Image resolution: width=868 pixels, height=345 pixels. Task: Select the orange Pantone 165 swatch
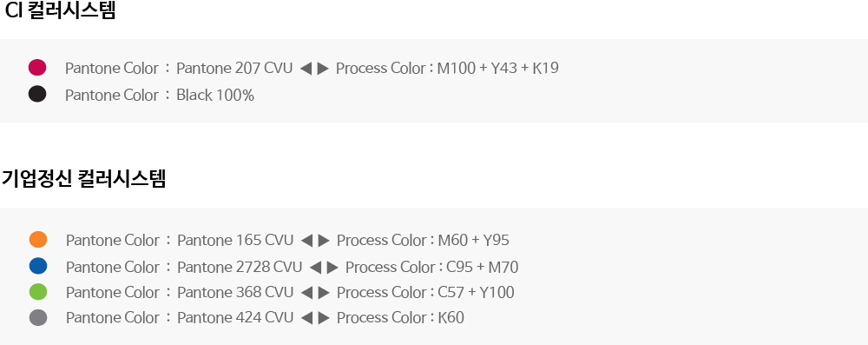point(38,240)
